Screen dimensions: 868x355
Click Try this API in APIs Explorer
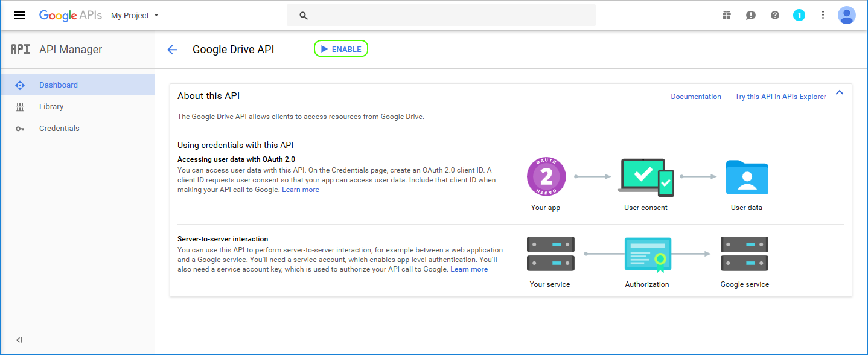tap(780, 97)
